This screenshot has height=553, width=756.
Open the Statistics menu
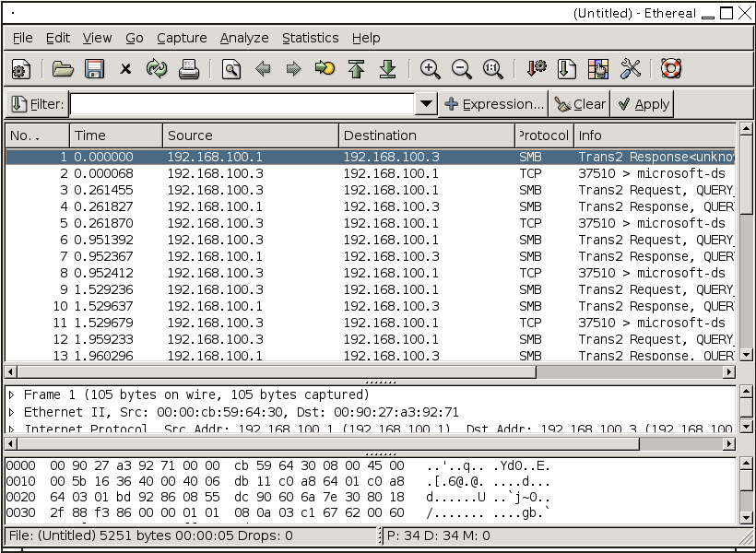(311, 38)
